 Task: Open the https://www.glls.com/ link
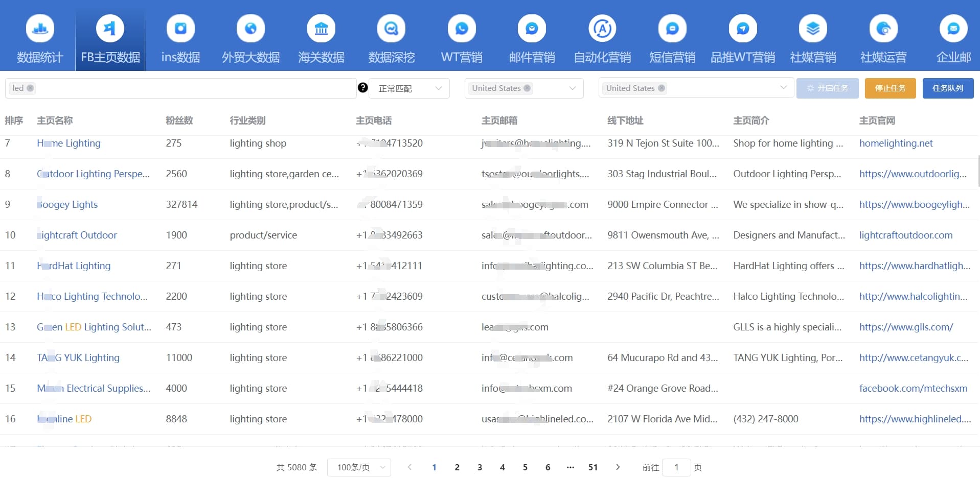(906, 327)
